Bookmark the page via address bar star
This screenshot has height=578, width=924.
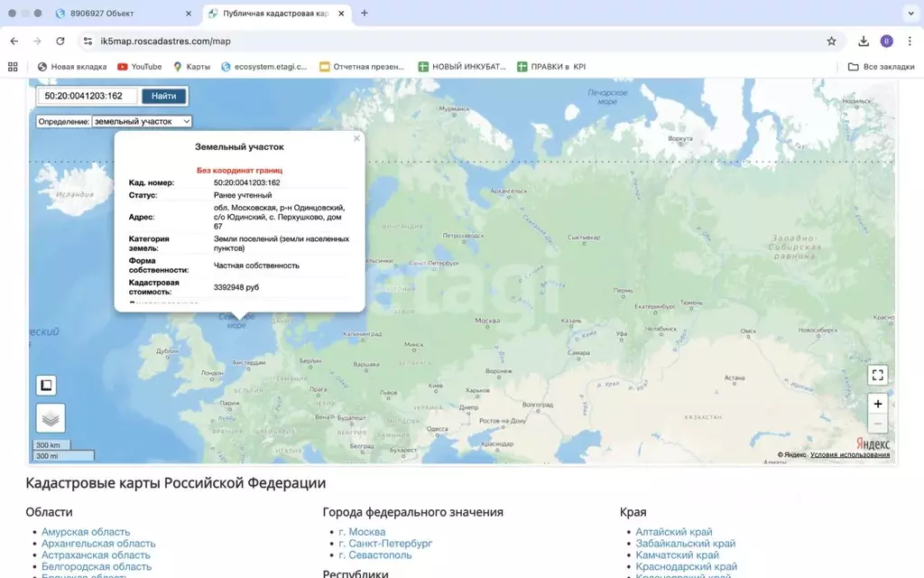(830, 41)
